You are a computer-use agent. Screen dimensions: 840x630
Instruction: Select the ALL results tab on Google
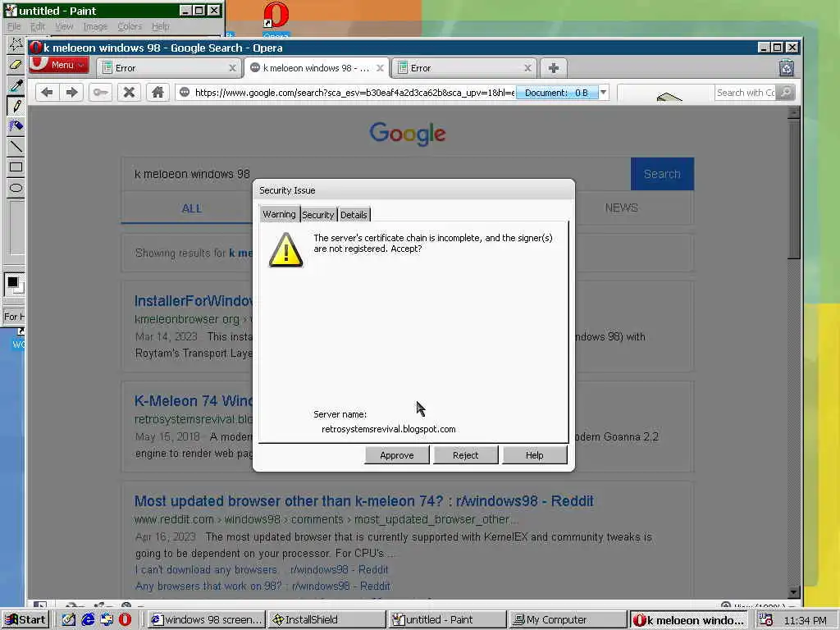192,208
